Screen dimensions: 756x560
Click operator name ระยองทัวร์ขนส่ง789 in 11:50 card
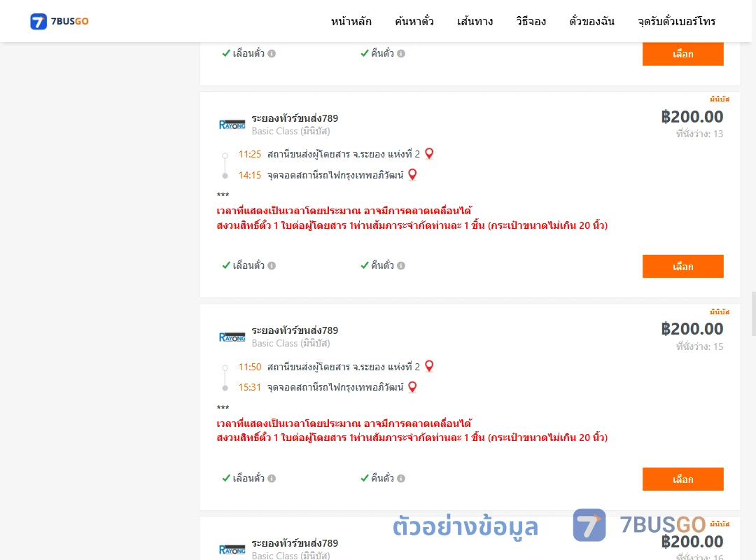295,330
